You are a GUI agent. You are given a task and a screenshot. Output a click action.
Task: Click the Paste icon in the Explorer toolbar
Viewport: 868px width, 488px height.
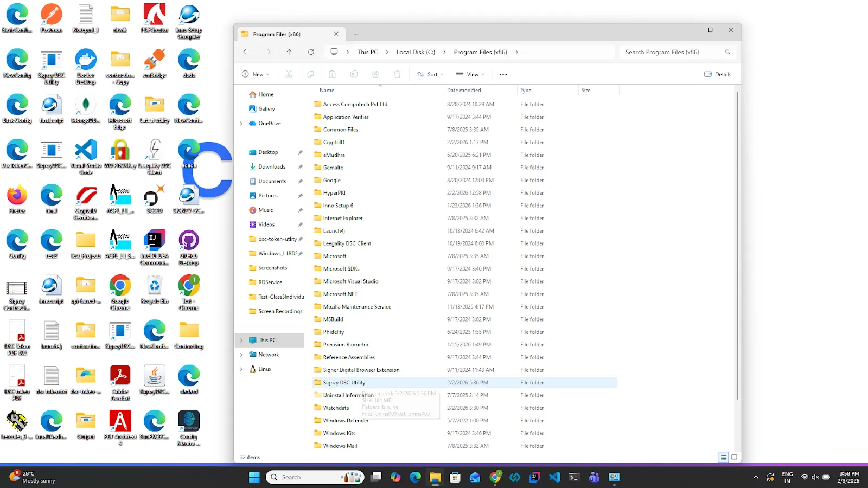click(332, 74)
